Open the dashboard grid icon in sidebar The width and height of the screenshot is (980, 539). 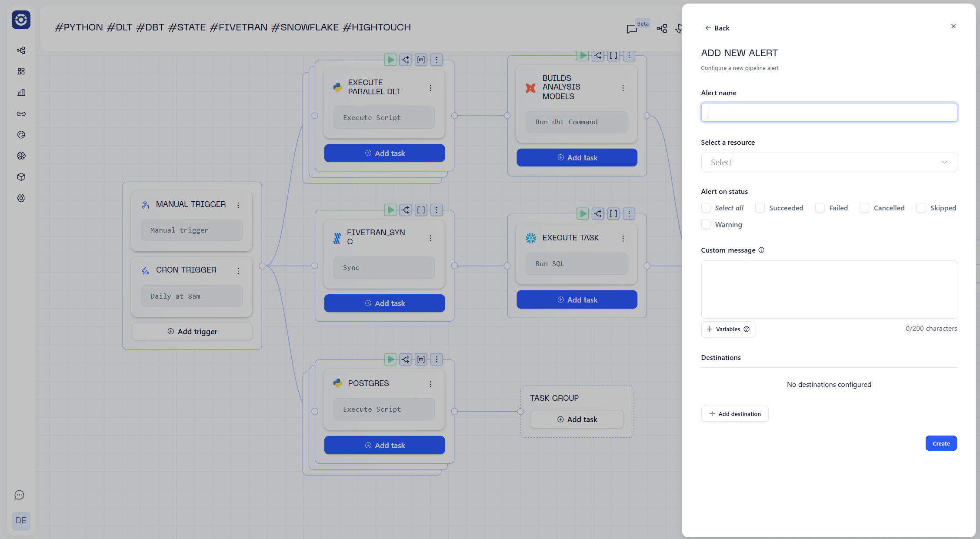click(x=21, y=71)
